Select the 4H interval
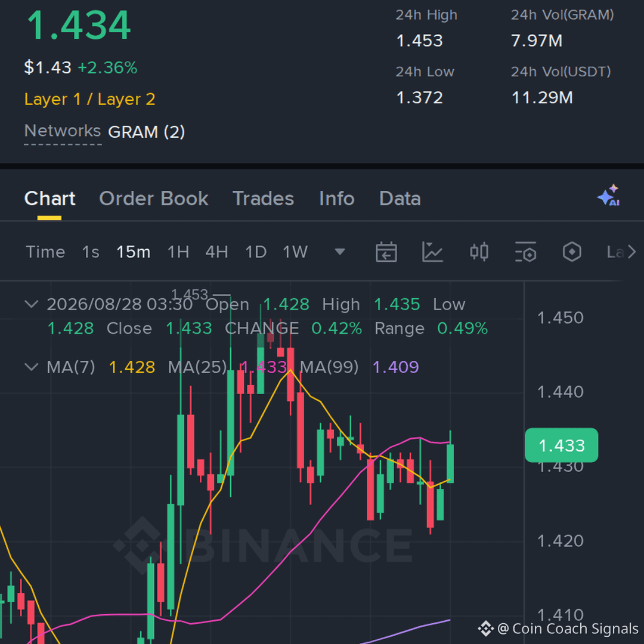 click(x=217, y=252)
